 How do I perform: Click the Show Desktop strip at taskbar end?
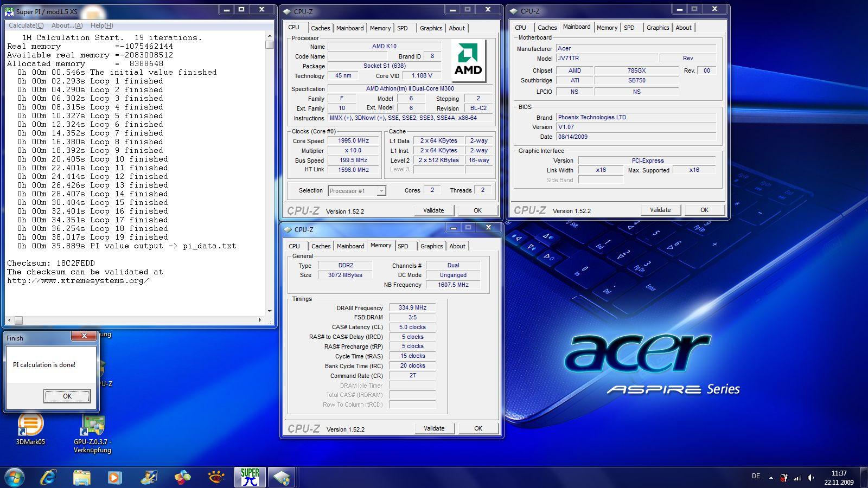click(x=864, y=478)
